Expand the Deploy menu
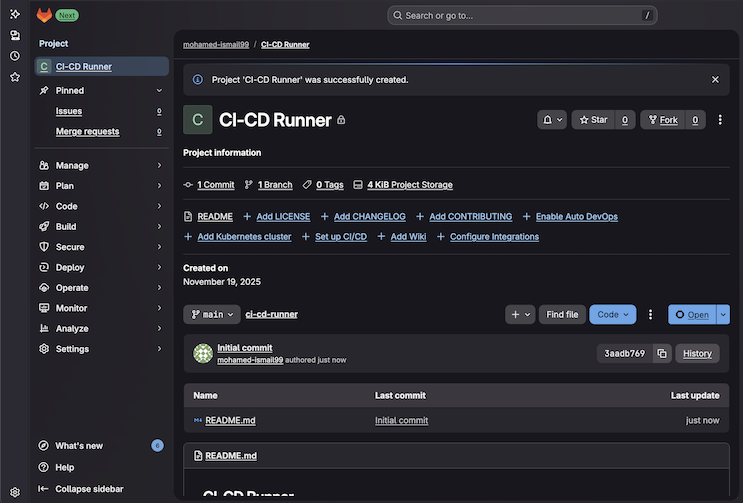 tap(101, 267)
